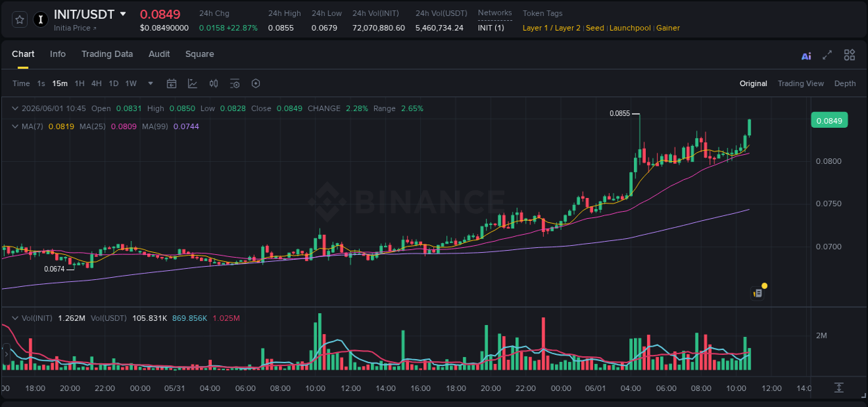Switch to the Chart tab
This screenshot has height=407, width=868.
tap(23, 54)
